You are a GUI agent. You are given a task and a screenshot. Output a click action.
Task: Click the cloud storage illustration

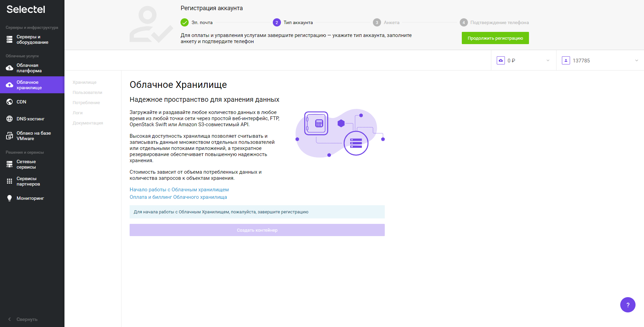tap(340, 133)
